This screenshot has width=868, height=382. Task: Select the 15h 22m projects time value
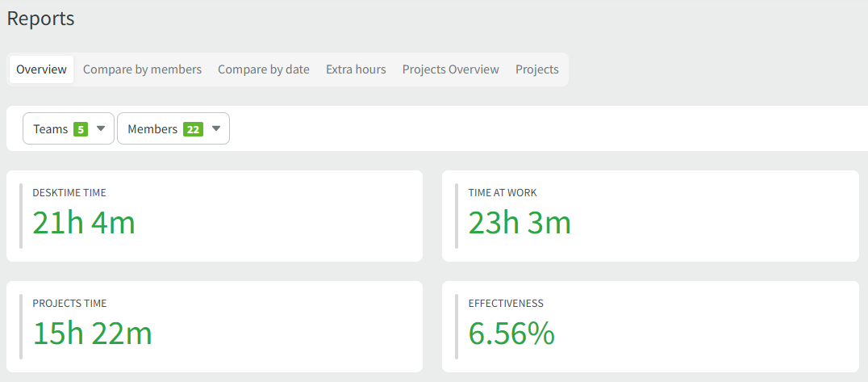coord(92,334)
